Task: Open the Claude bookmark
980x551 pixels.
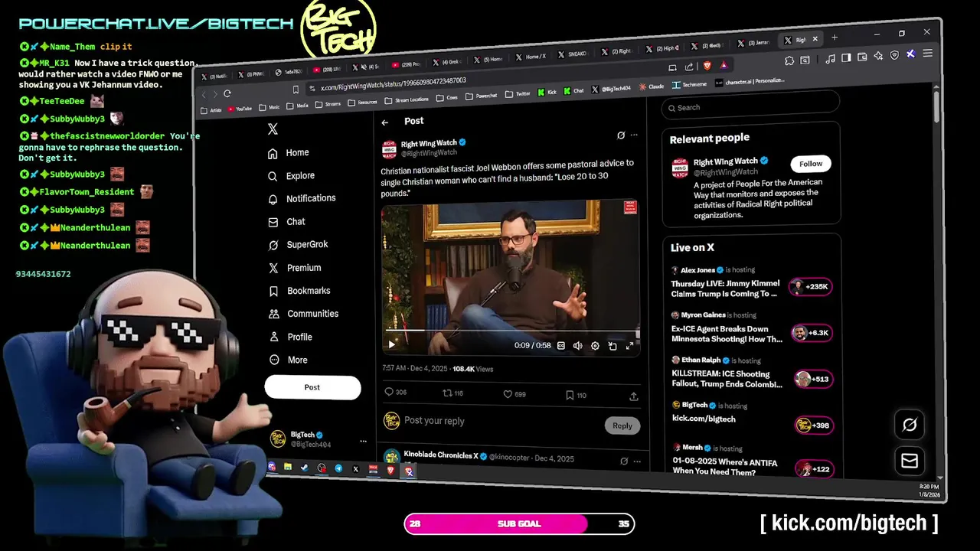Action: pyautogui.click(x=652, y=86)
